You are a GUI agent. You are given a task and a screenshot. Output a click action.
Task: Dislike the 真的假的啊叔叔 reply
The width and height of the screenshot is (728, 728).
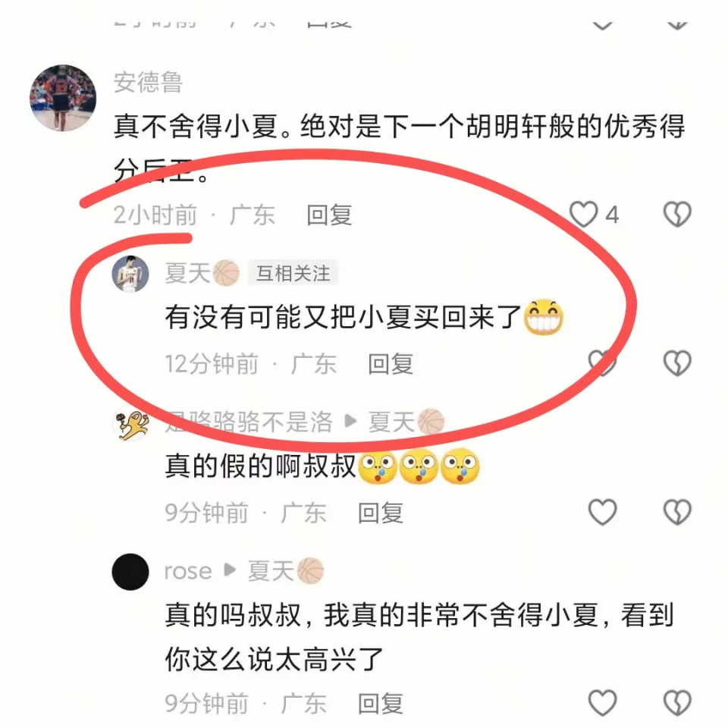click(677, 512)
